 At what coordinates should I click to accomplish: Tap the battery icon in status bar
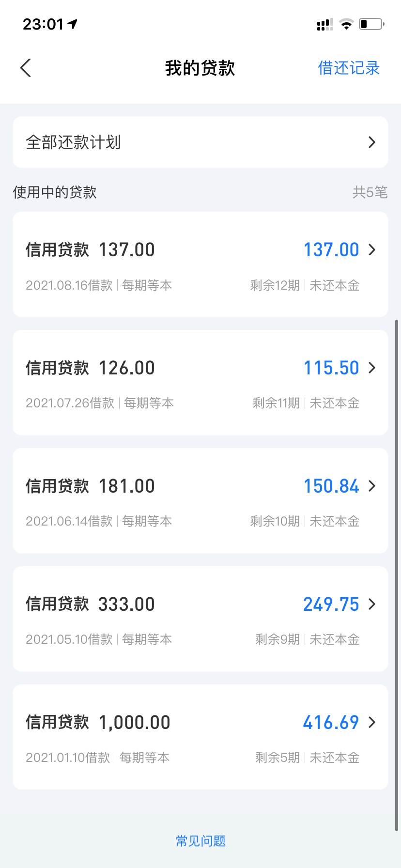(371, 24)
